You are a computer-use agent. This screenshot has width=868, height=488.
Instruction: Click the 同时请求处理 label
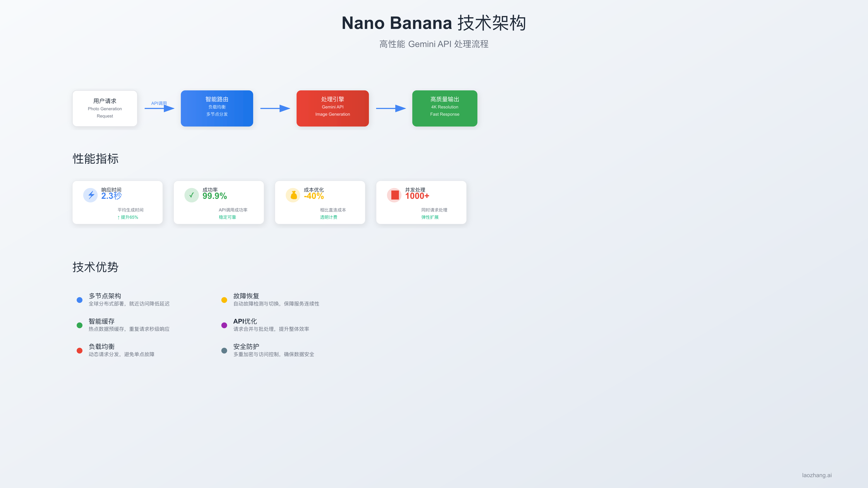[434, 210]
